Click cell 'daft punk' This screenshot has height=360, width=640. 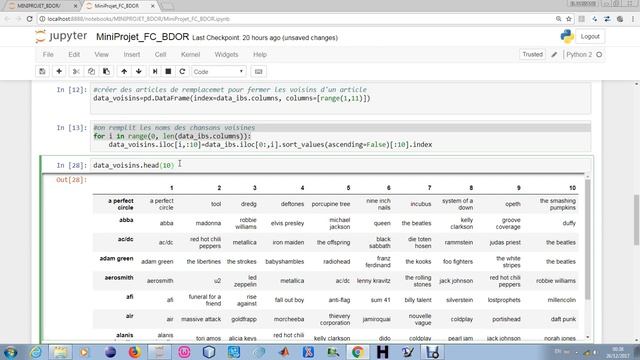coord(563,319)
